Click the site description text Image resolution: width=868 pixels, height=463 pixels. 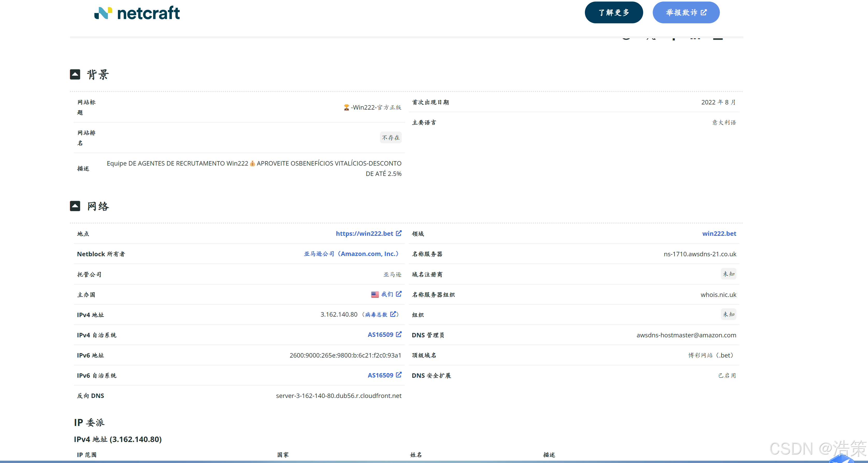click(x=254, y=168)
